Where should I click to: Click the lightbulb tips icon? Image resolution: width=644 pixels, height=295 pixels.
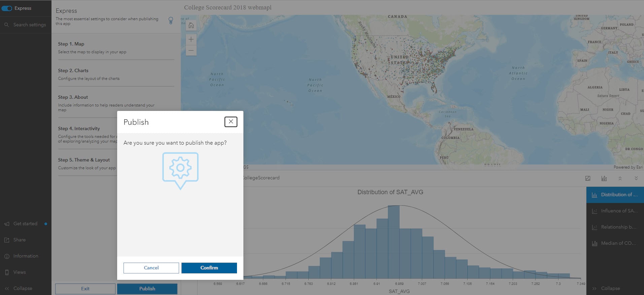tap(171, 21)
